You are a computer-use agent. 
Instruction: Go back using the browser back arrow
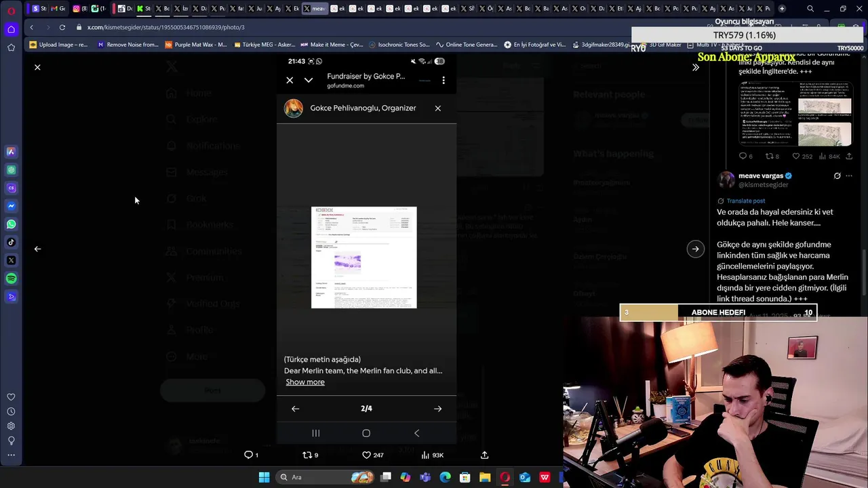(31, 27)
